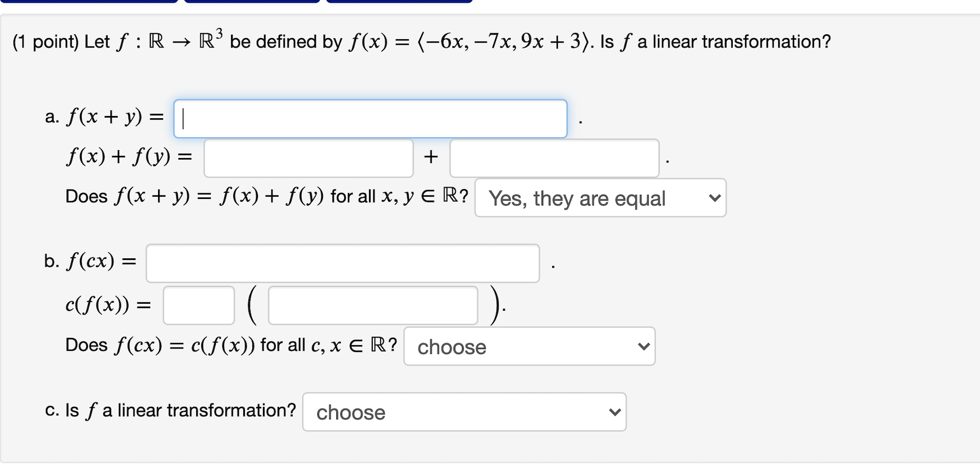The height and width of the screenshot is (464, 980).
Task: Select an answer for 'Is f a linear transformation?'
Action: 464,412
